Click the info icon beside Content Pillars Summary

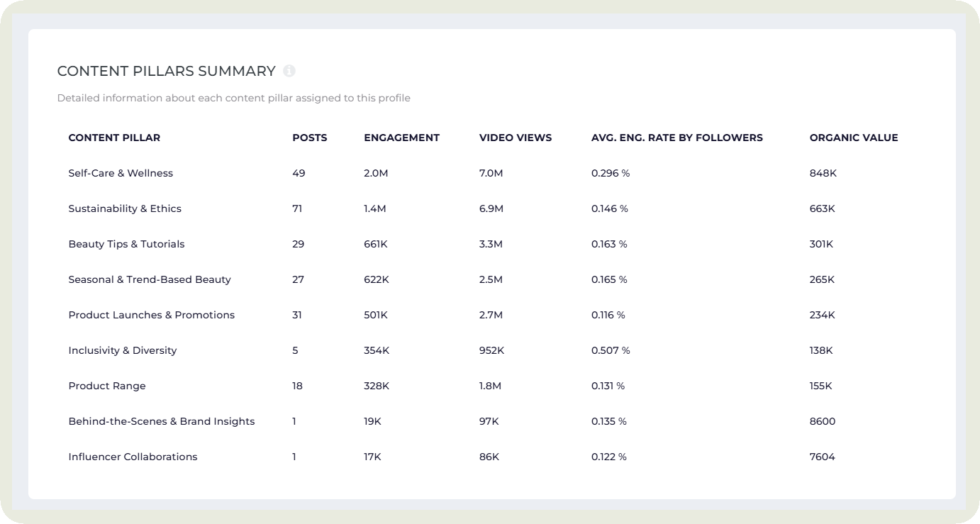coord(289,71)
